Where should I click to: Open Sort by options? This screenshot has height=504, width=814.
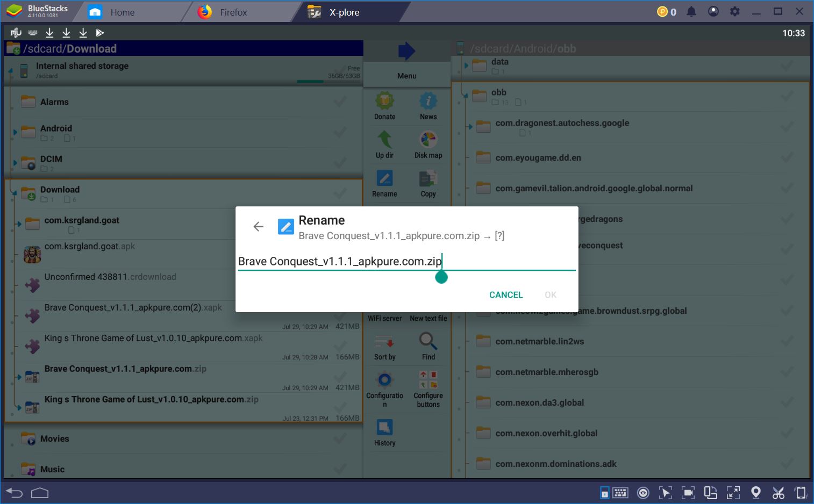click(x=384, y=341)
